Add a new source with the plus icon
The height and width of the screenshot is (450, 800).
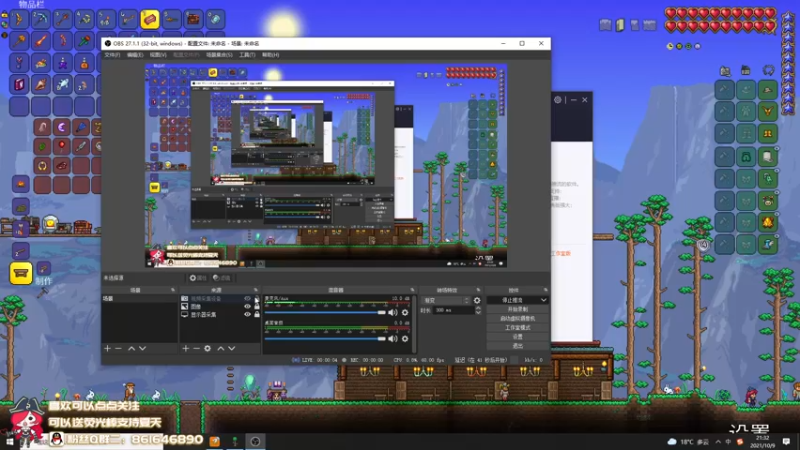pos(186,348)
